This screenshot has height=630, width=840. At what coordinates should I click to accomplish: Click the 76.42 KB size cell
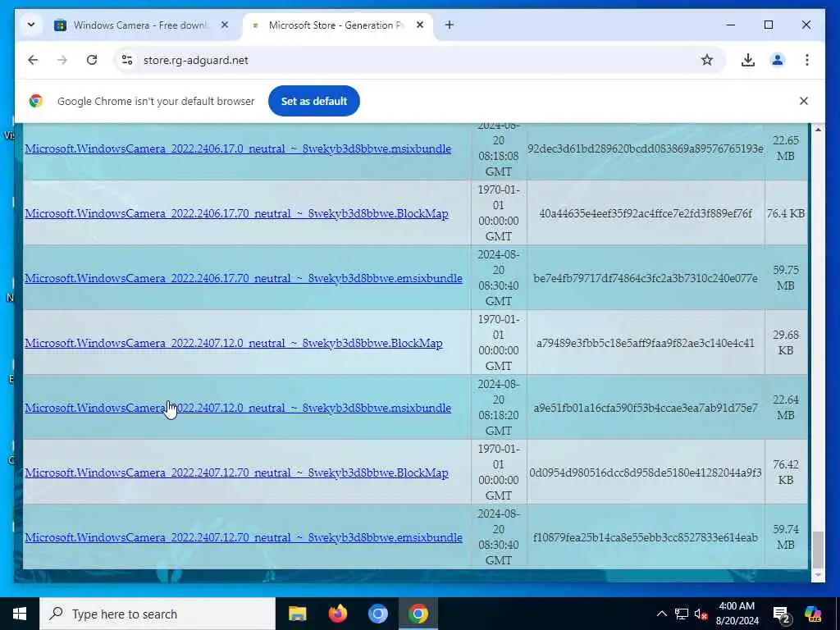point(786,472)
